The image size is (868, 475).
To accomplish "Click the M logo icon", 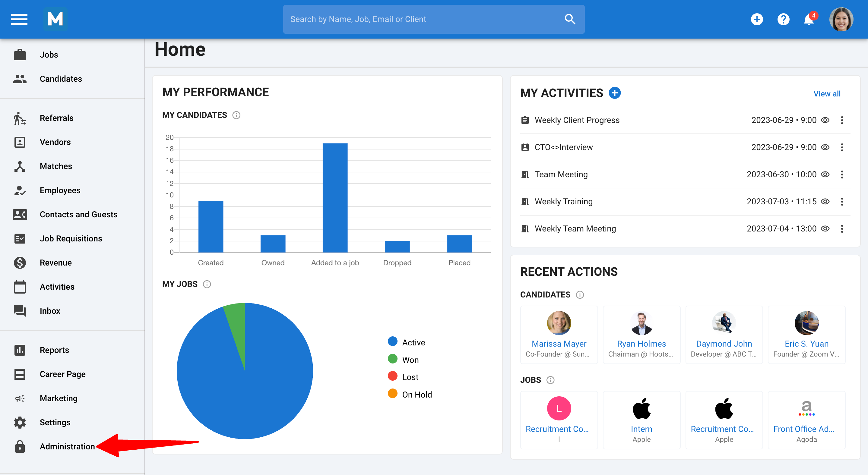I will click(x=55, y=19).
